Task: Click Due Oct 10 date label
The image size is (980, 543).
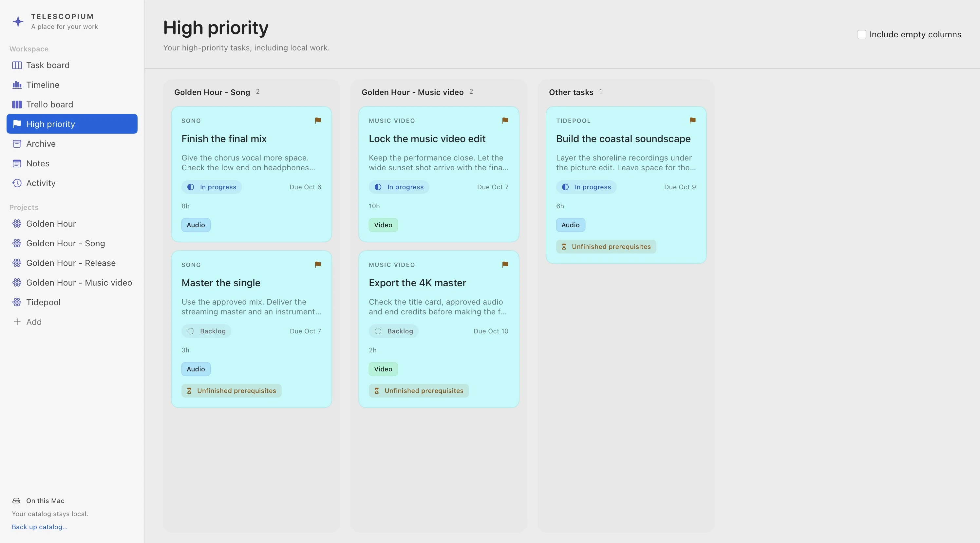Action: coord(491,331)
